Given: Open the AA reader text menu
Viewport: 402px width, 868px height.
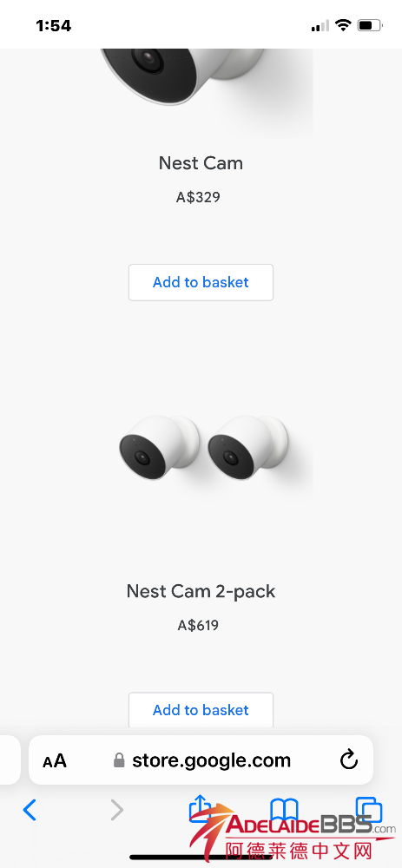Looking at the screenshot, I should (54, 760).
